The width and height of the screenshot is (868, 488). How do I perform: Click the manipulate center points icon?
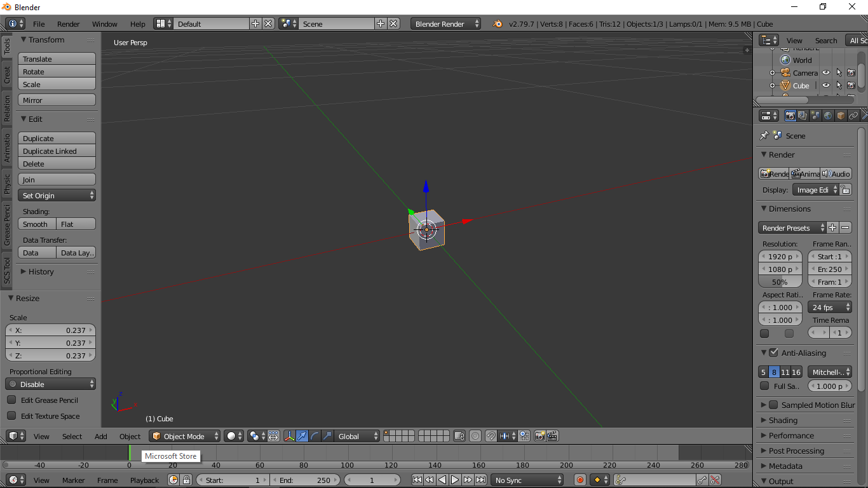click(273, 436)
